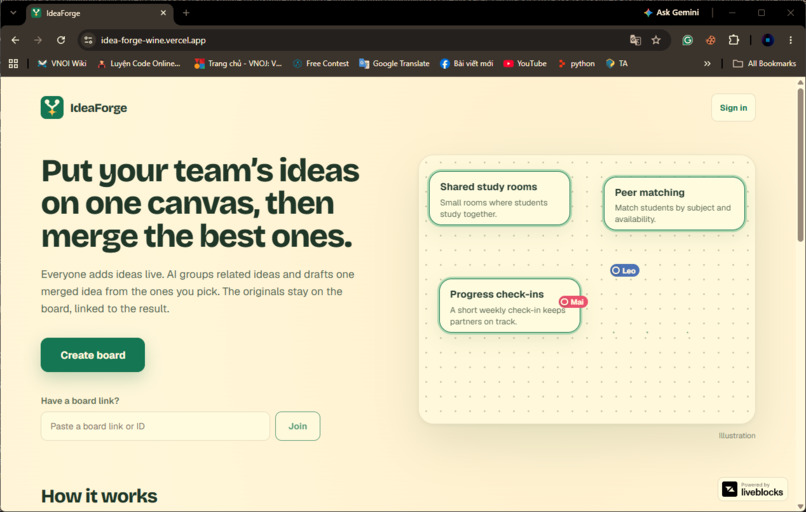Click the Join button
Viewport: 806px width, 512px height.
[298, 426]
